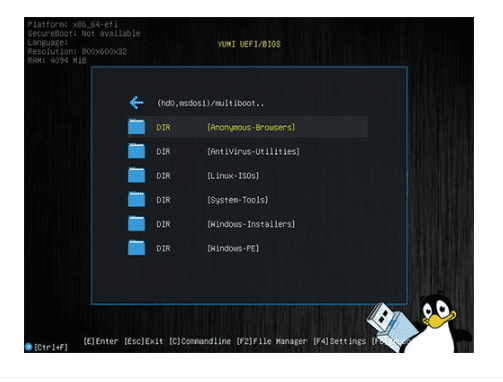Viewport: 503px width, 382px height.
Task: Open the [Windows-Installers] directory entry
Action: tap(251, 224)
